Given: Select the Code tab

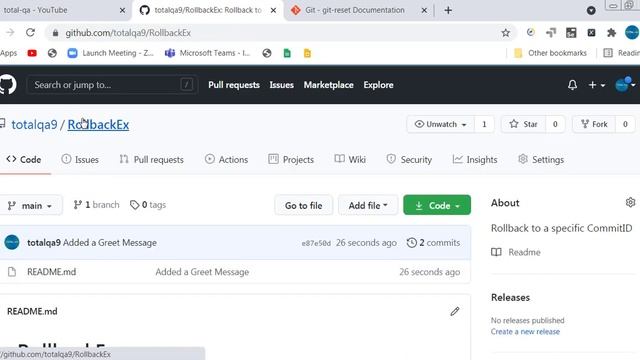Looking at the screenshot, I should tap(24, 160).
